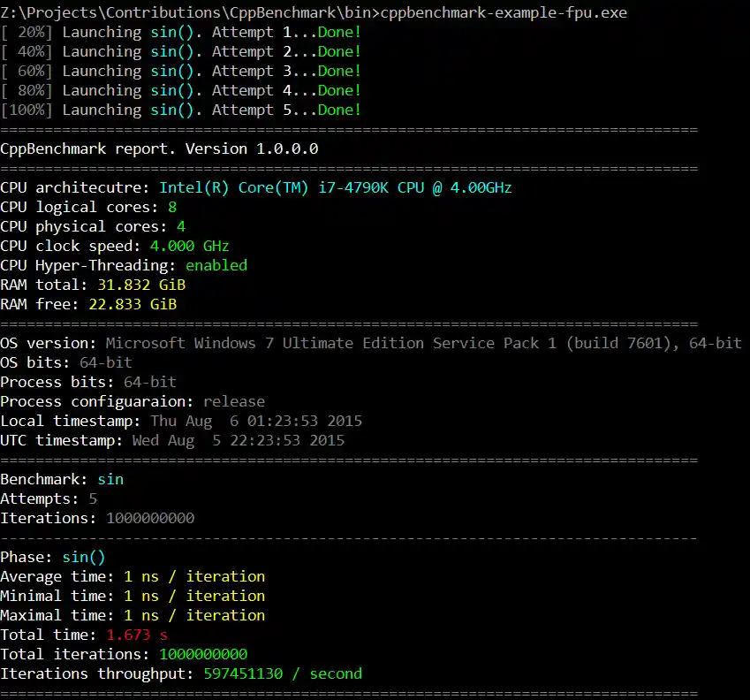Click the RAM free 22.833 GiB value
This screenshot has width=750, height=700.
tap(133, 304)
